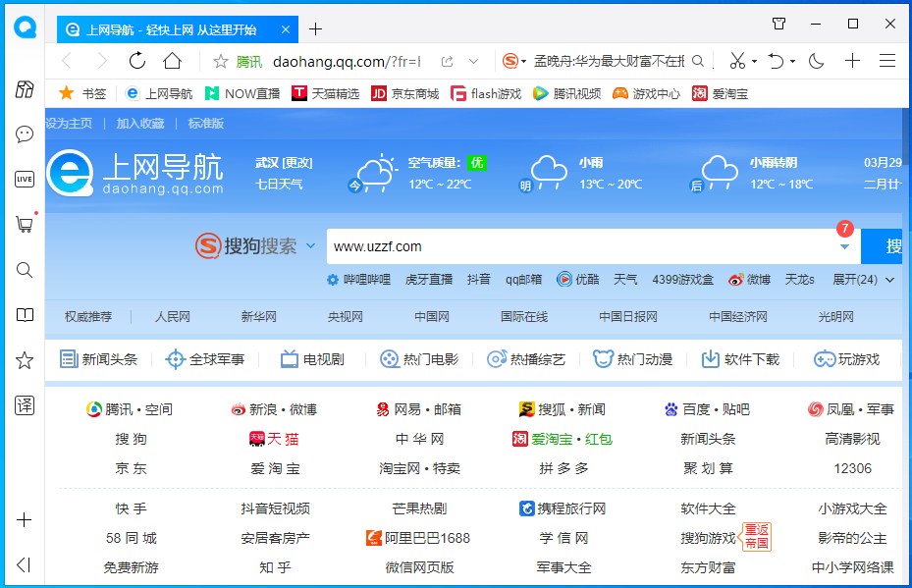Click the QQ Browser logo icon

(25, 27)
